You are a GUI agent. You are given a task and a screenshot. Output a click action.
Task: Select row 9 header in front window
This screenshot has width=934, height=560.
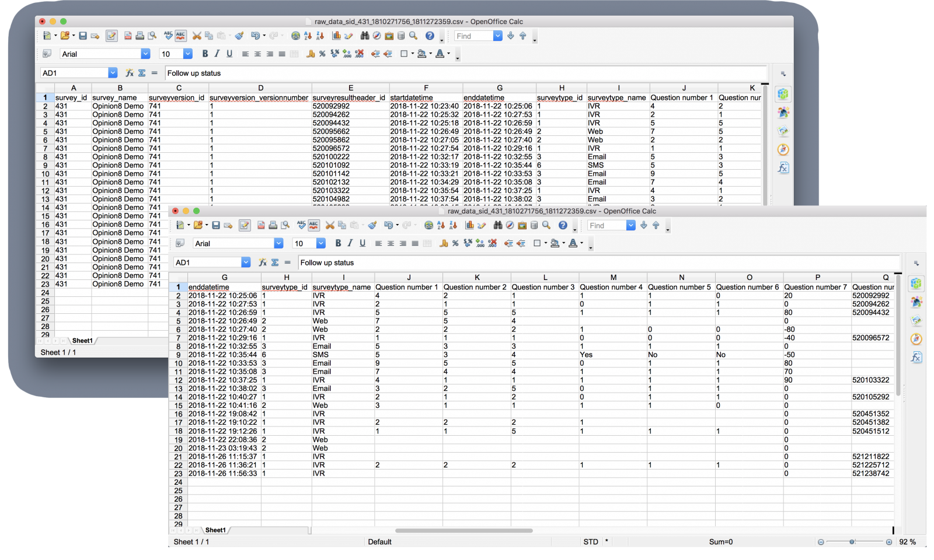point(178,355)
